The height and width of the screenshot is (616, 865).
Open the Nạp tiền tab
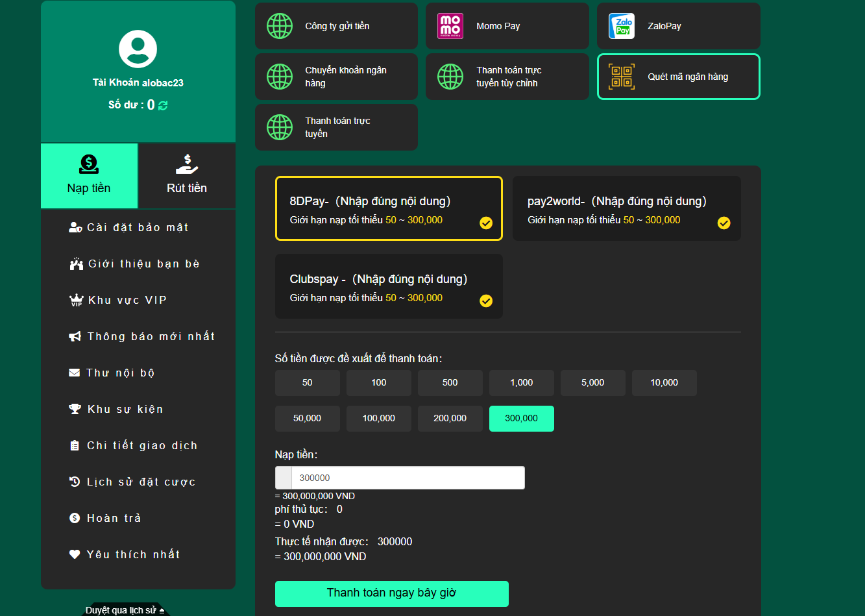tap(89, 176)
